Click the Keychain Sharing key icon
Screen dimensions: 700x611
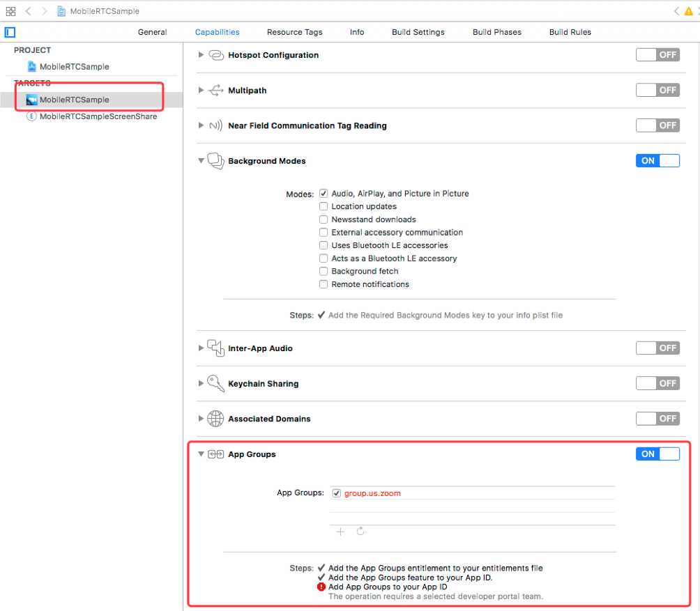click(216, 384)
